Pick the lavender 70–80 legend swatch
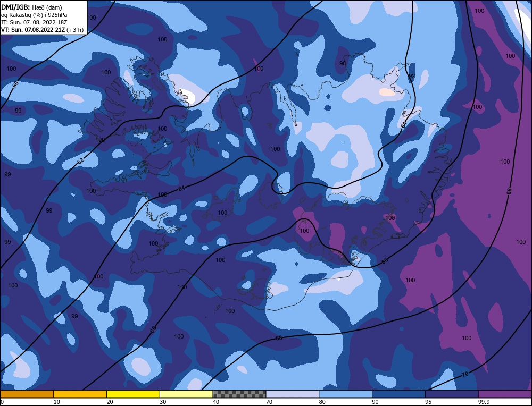The width and height of the screenshot is (532, 406). 293,394
